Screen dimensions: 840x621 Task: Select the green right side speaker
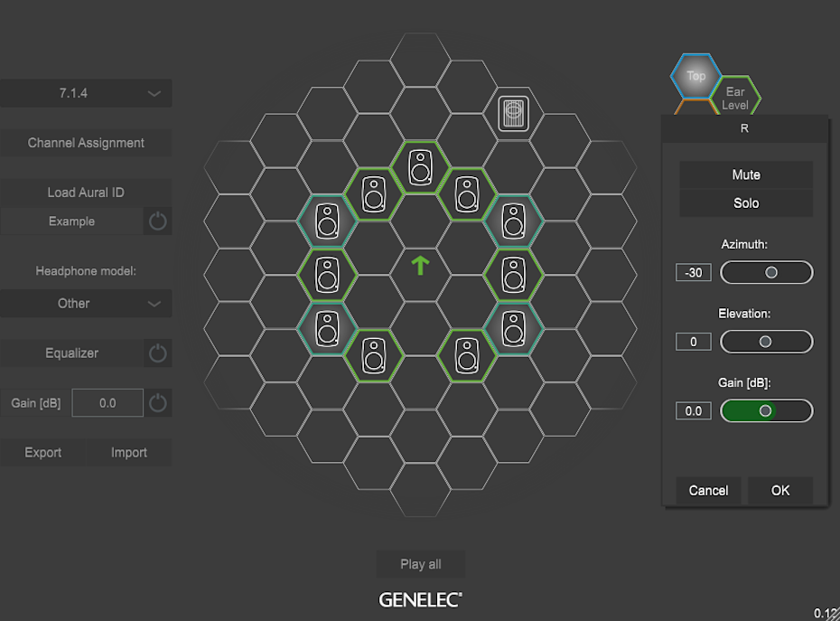pos(514,275)
